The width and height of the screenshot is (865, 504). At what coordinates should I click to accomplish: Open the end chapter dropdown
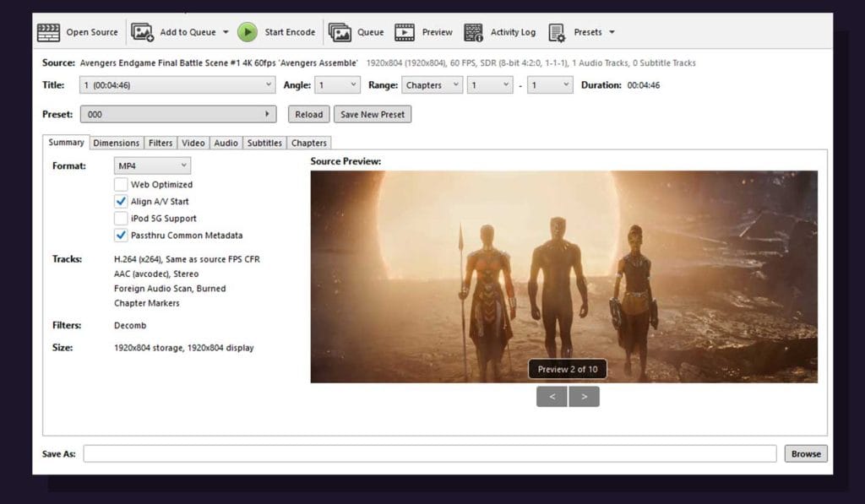click(x=550, y=85)
